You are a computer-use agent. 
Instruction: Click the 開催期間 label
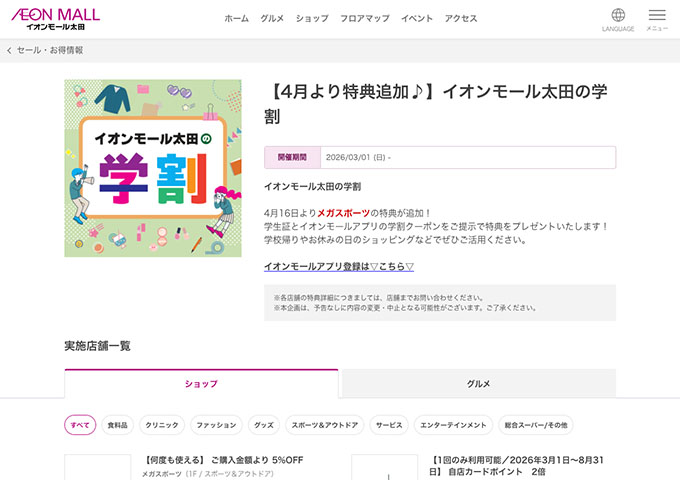[x=292, y=157]
